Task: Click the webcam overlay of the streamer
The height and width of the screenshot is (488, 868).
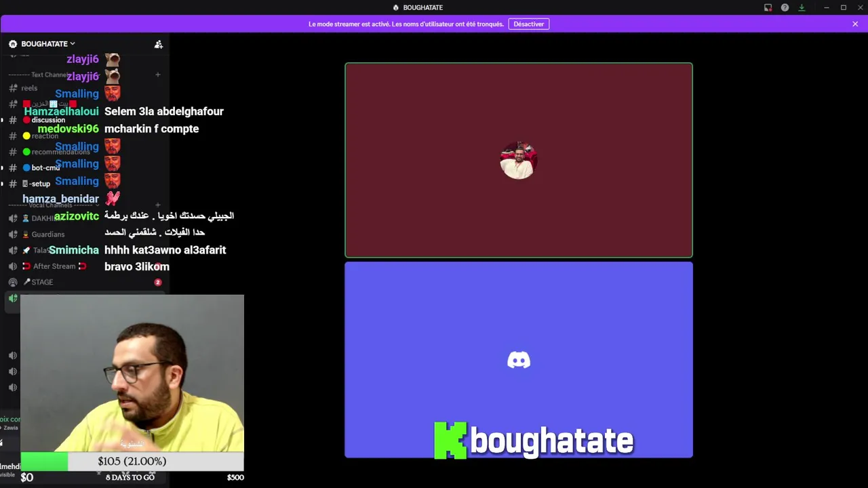Action: click(x=132, y=373)
